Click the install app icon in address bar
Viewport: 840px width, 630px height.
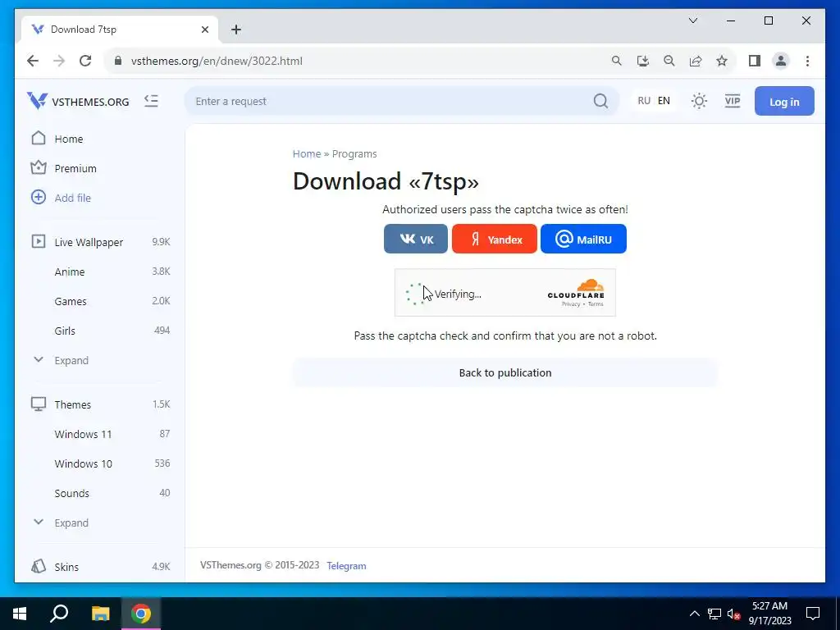[643, 61]
